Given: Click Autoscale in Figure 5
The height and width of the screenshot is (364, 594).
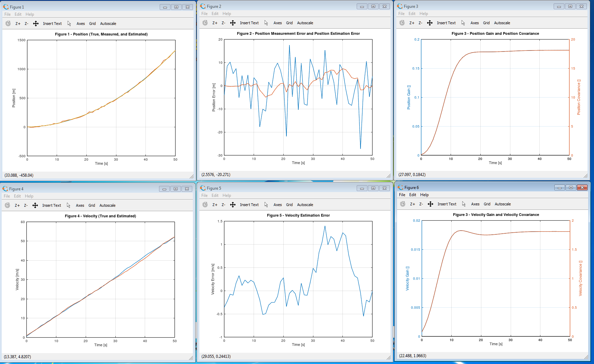Looking at the screenshot, I should (305, 205).
